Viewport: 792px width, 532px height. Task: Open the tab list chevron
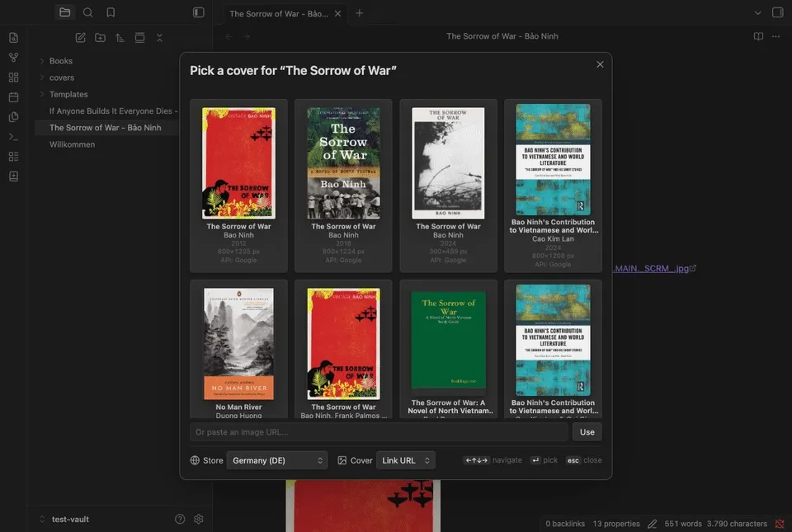[x=757, y=13]
